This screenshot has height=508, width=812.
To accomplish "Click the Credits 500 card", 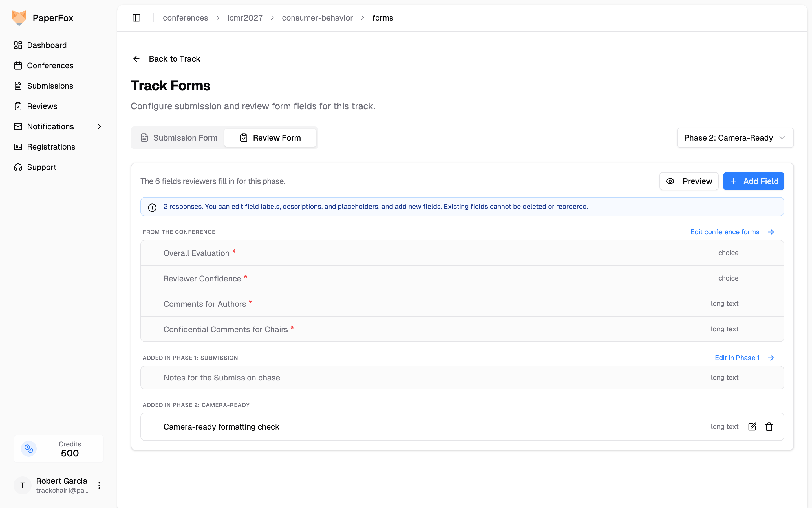I will pyautogui.click(x=59, y=448).
